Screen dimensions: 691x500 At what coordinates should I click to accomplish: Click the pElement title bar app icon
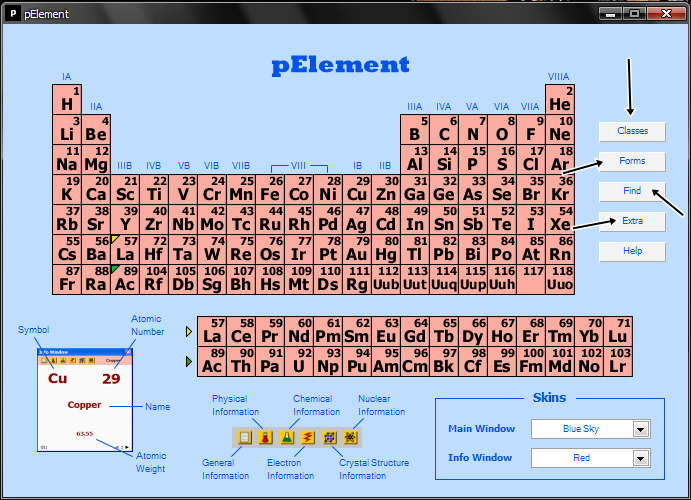14,14
